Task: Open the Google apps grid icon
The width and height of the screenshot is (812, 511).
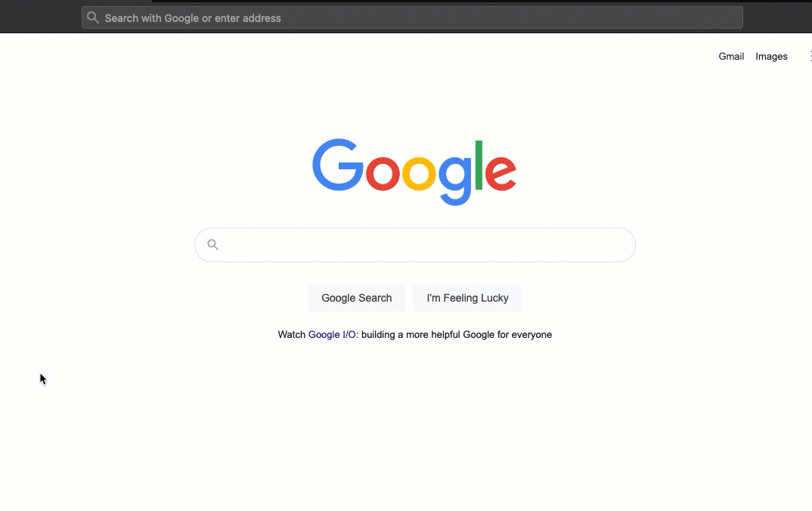Action: click(x=810, y=56)
